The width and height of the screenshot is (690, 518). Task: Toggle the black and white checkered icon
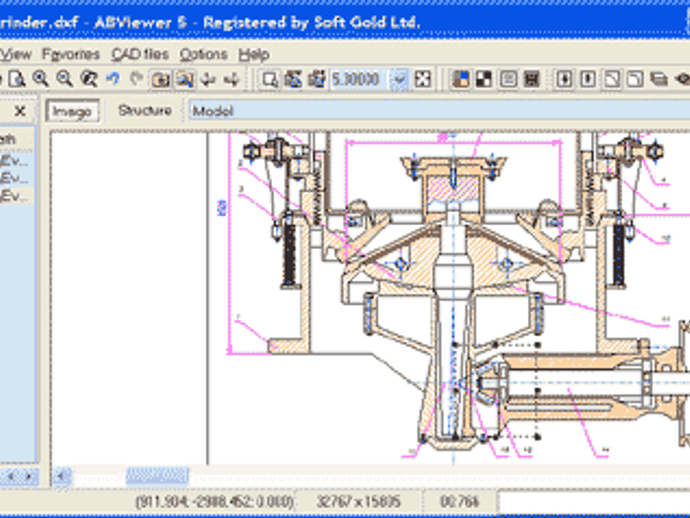484,80
